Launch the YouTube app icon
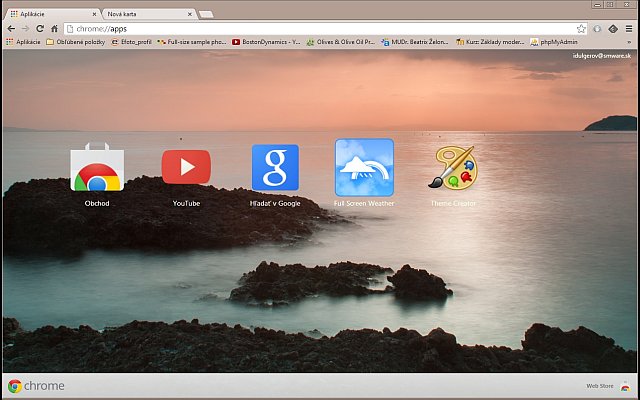The width and height of the screenshot is (640, 400). 186,167
